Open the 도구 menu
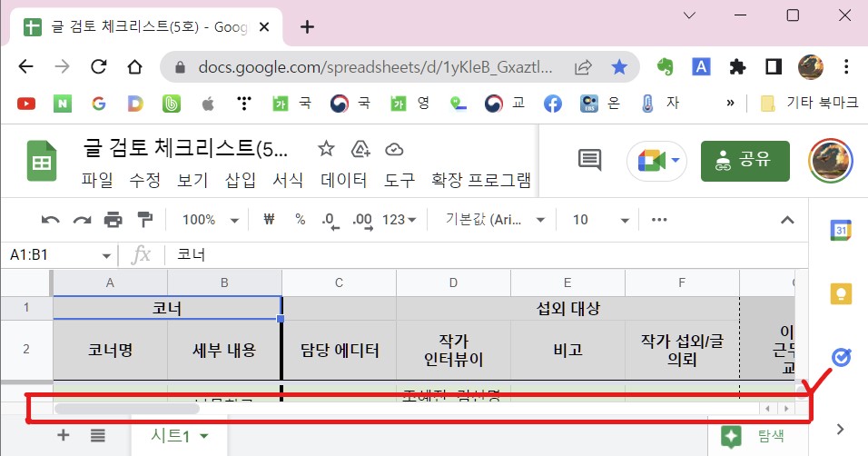 (x=399, y=180)
